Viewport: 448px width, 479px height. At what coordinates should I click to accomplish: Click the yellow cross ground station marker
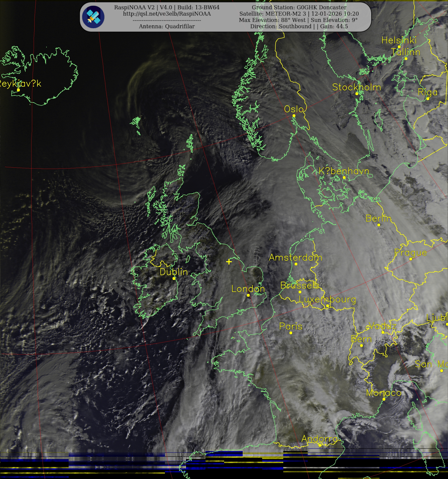229,262
